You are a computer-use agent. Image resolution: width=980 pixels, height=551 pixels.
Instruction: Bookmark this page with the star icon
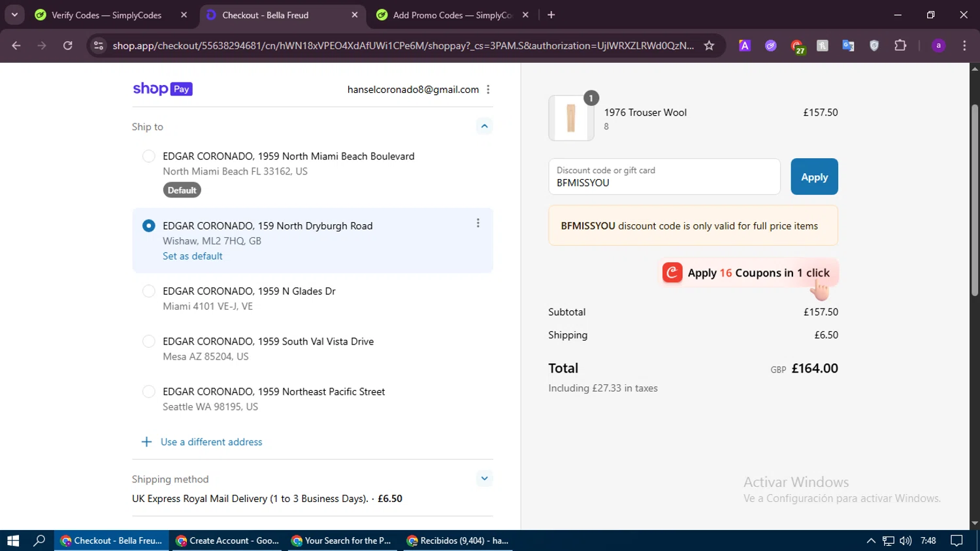coord(709,46)
